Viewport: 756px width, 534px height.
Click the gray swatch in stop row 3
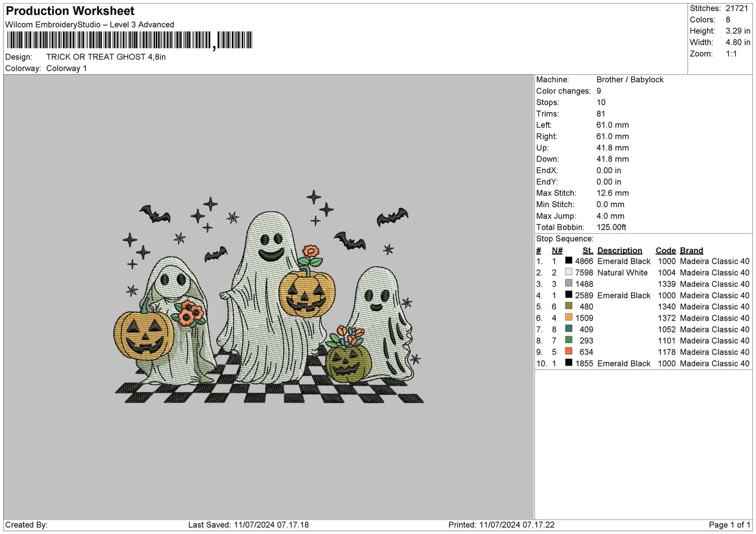569,283
